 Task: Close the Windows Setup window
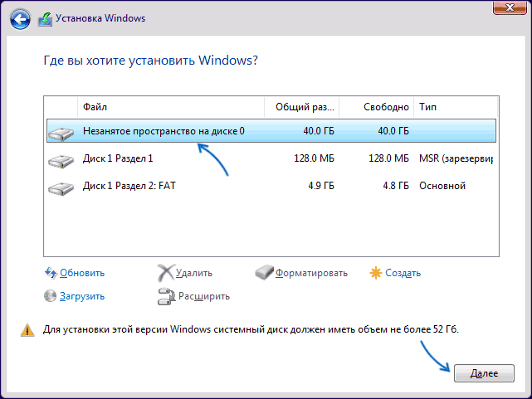click(x=510, y=7)
